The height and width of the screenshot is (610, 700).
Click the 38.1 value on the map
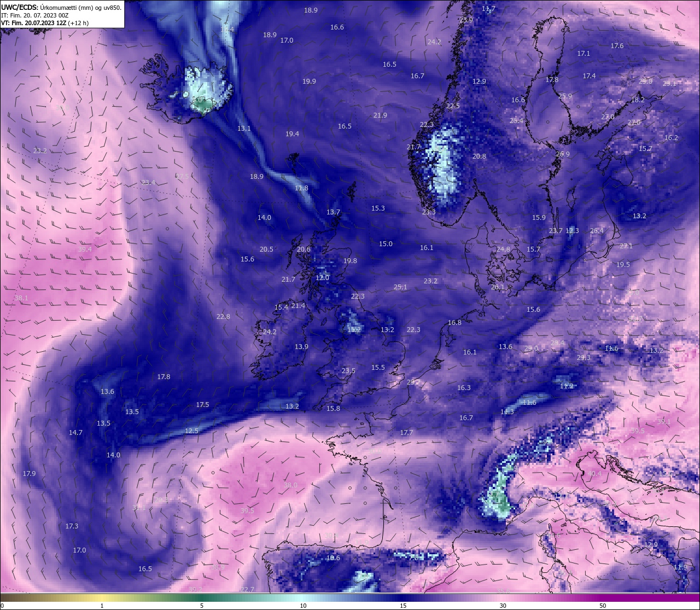coord(21,298)
